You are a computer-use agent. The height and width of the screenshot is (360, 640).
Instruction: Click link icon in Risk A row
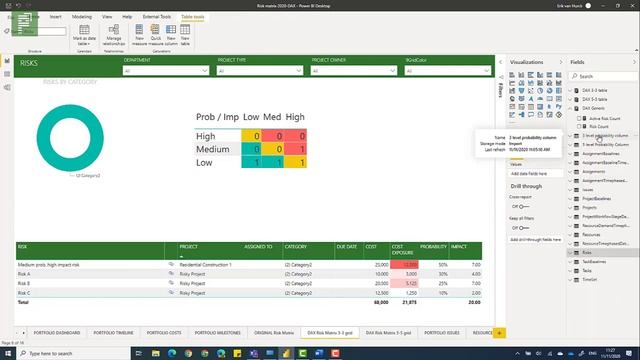[171, 273]
